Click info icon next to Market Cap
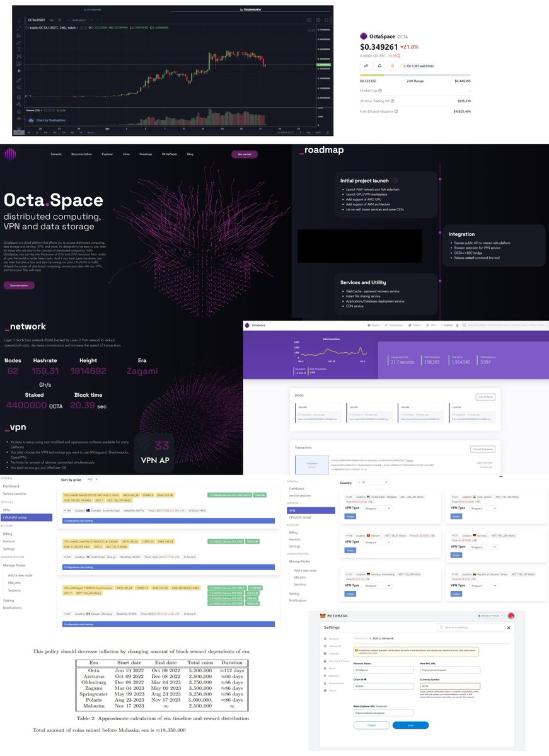 pos(380,90)
